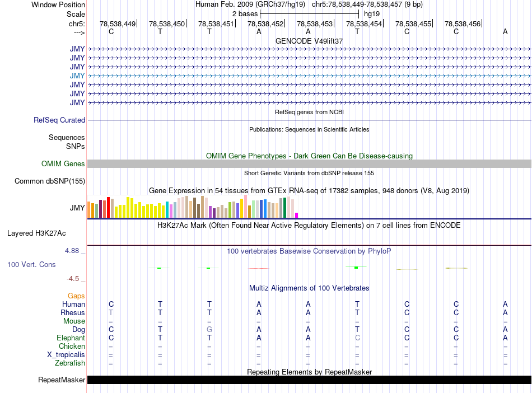Select the RepeatMasker label on the left
This screenshot has height=393, width=532.
[62, 381]
